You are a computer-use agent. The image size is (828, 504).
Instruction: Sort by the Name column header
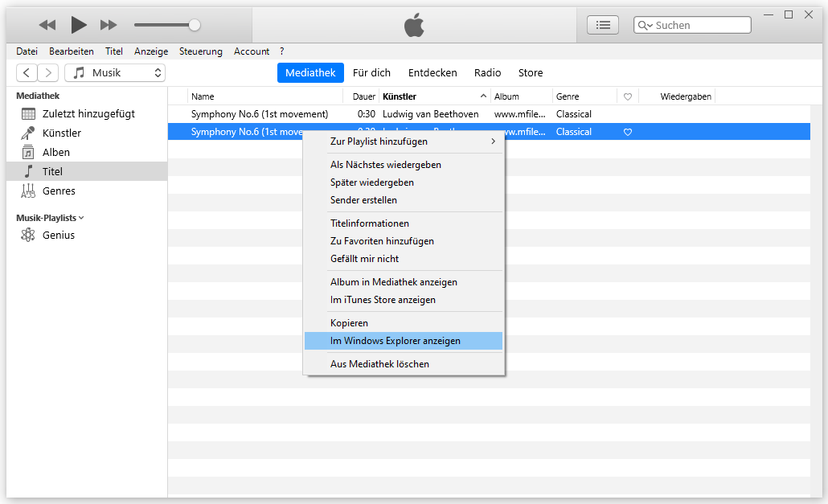[265, 96]
